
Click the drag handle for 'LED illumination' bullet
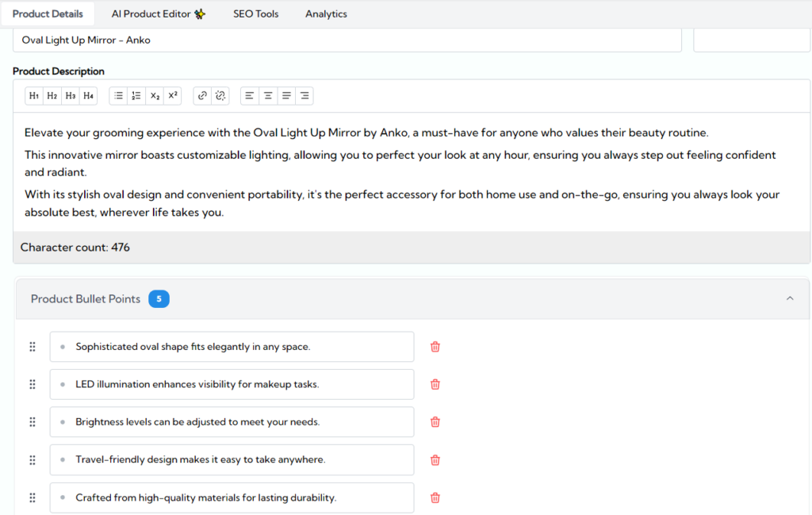click(33, 385)
